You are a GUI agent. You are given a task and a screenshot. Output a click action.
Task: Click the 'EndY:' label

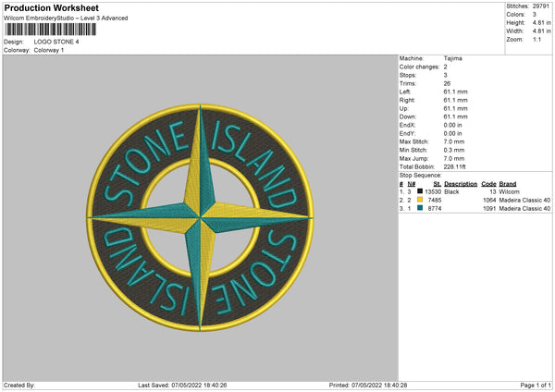[407, 134]
